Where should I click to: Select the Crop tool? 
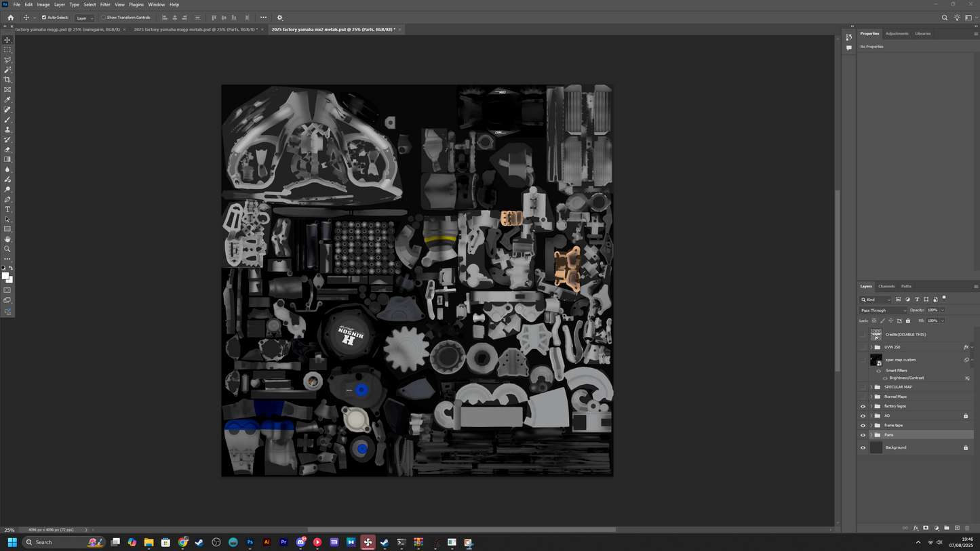point(7,80)
